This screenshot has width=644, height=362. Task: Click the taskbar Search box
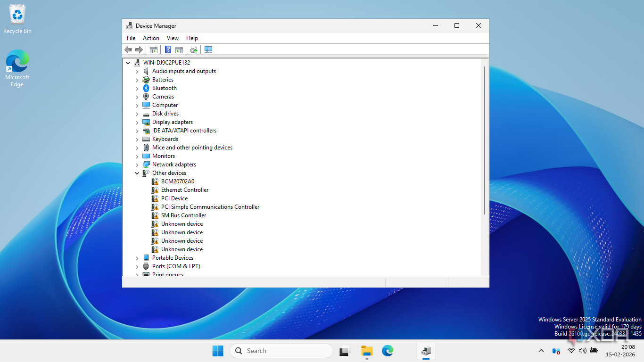tap(281, 351)
